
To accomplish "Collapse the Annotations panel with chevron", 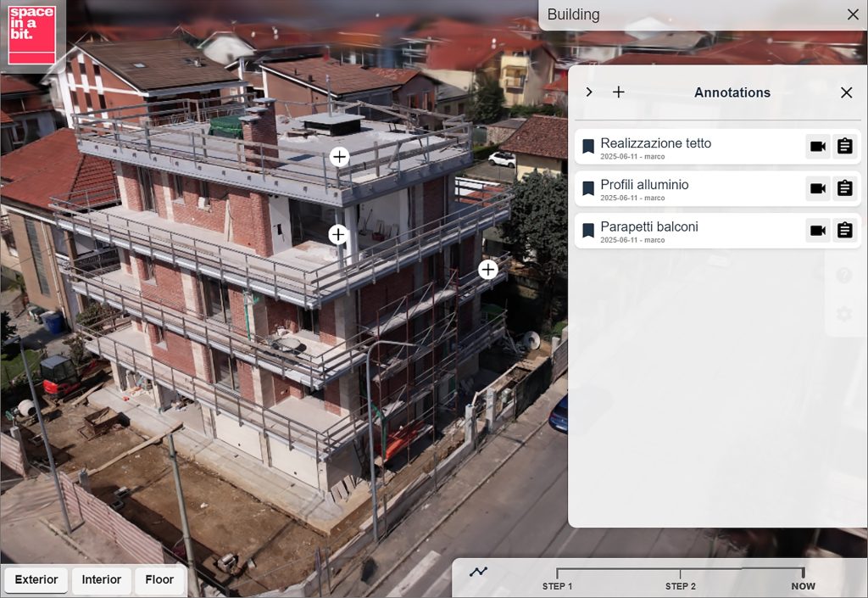I will coord(589,92).
